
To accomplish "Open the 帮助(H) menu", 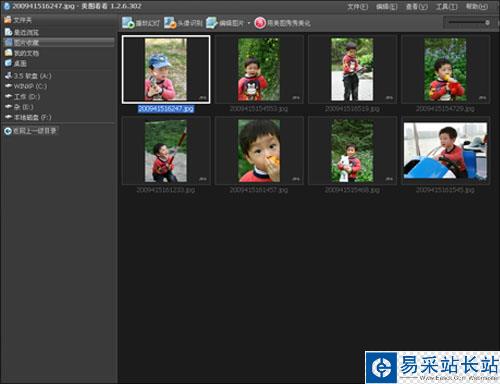I will tap(477, 6).
